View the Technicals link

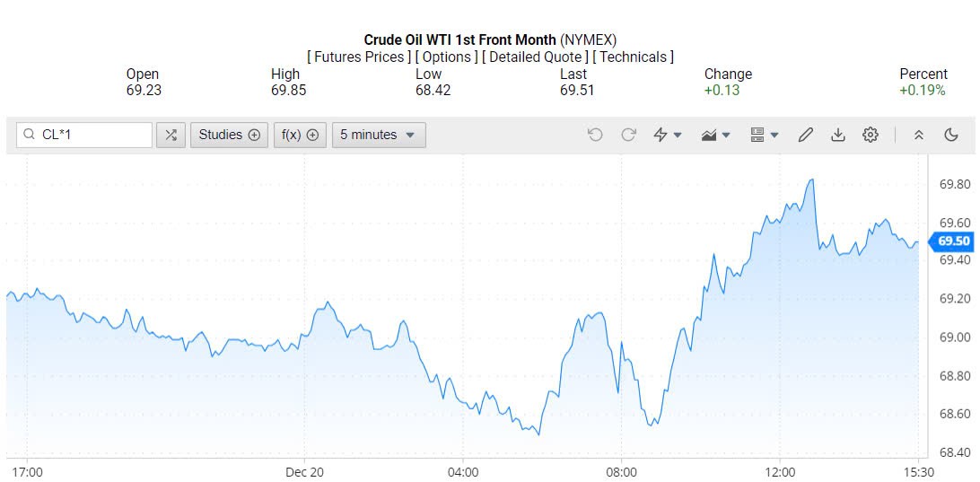tap(633, 57)
